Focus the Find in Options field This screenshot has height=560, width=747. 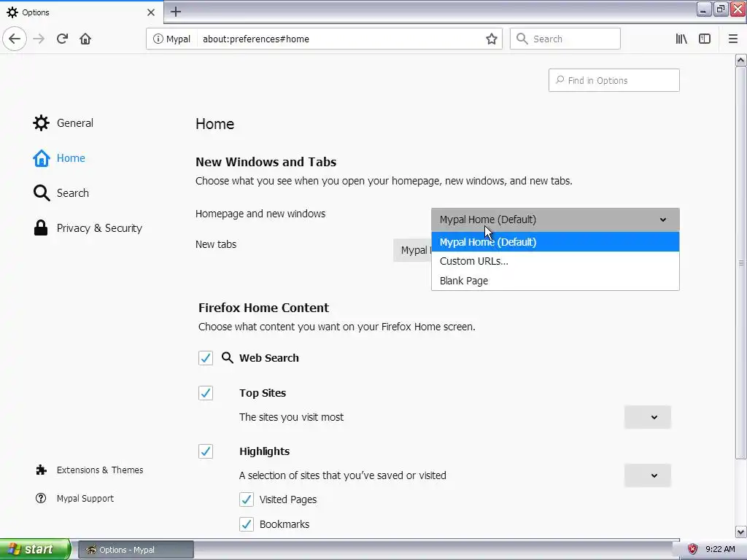614,80
